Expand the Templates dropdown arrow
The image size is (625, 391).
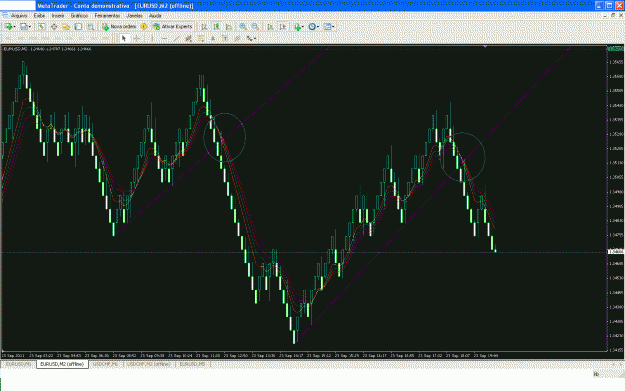click(333, 27)
